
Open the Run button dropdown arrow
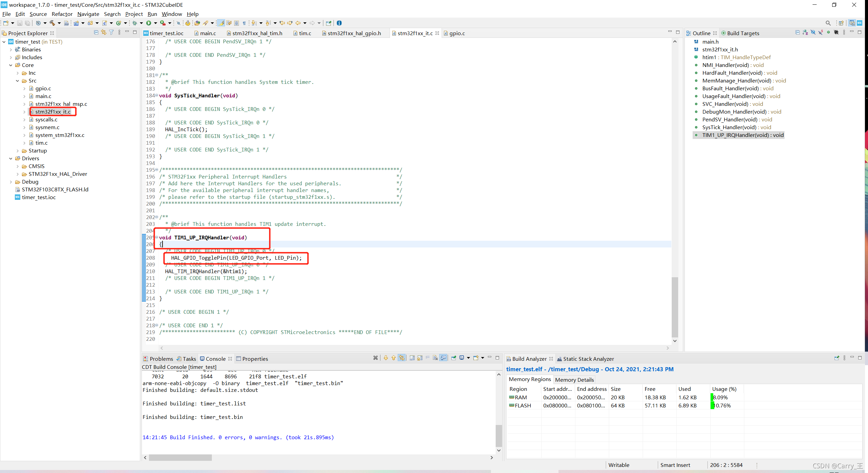155,23
